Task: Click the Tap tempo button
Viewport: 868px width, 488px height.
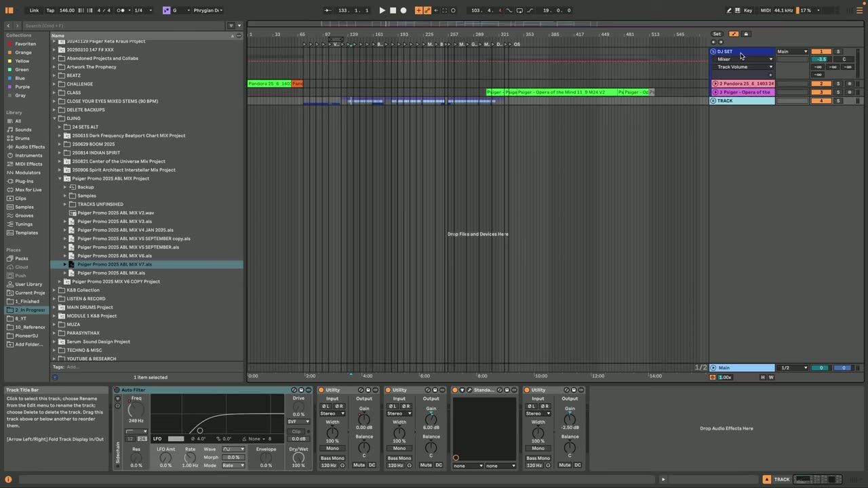Action: click(50, 10)
